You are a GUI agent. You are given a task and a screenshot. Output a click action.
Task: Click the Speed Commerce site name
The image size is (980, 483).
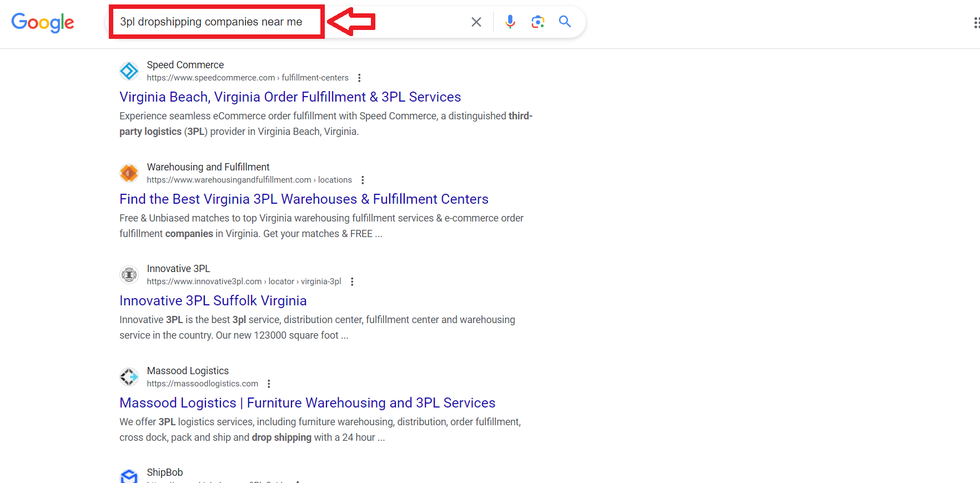point(185,65)
